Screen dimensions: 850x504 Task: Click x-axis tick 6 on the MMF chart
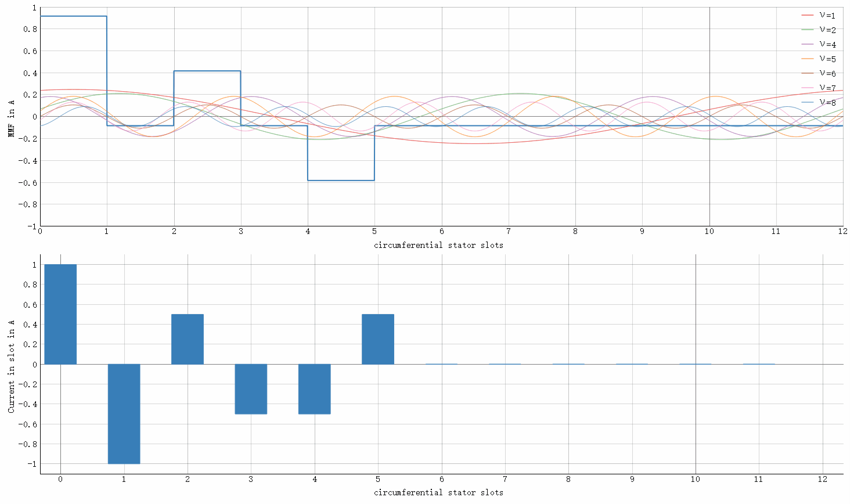pyautogui.click(x=441, y=231)
